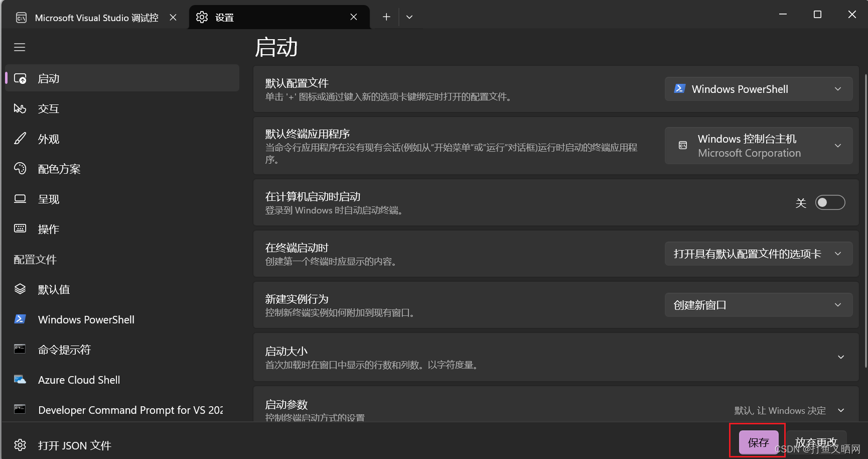Select 启动 in the sidebar
The width and height of the screenshot is (868, 459).
(x=122, y=78)
